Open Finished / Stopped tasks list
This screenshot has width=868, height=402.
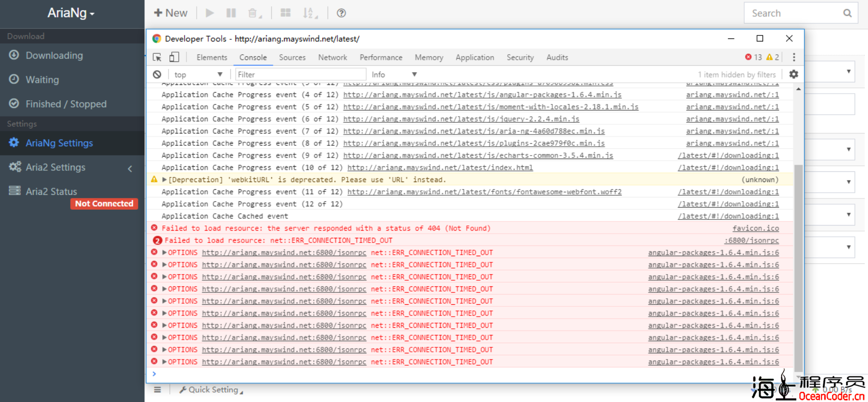click(x=72, y=104)
